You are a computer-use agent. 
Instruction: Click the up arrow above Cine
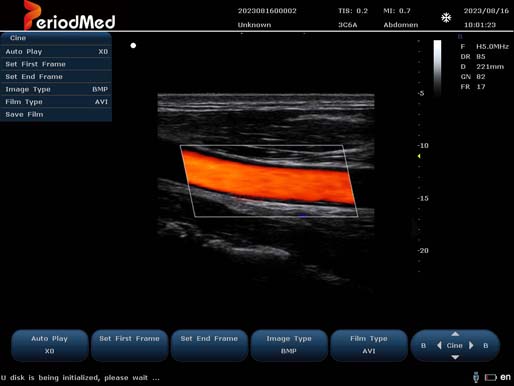(455, 334)
